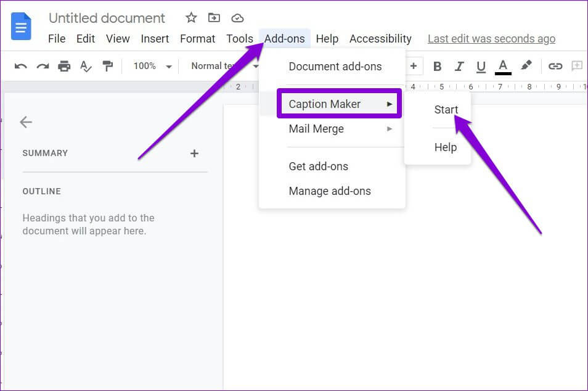Image resolution: width=588 pixels, height=391 pixels.
Task: Open the 'Last edit was seconds ago' link
Action: [x=491, y=39]
